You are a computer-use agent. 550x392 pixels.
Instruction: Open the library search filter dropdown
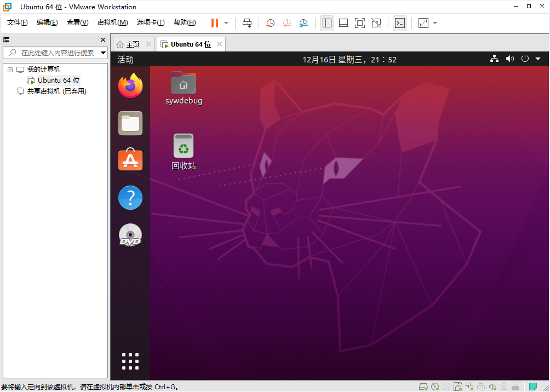tap(103, 53)
